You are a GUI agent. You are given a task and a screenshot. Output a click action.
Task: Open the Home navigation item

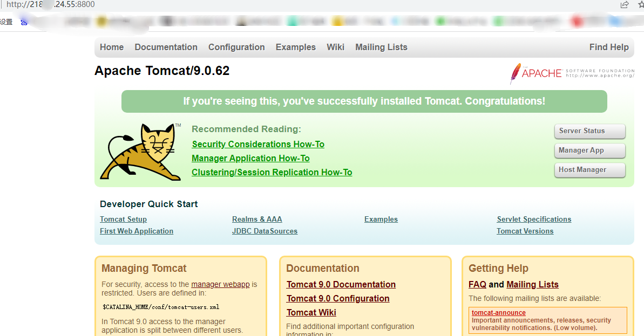pos(112,47)
